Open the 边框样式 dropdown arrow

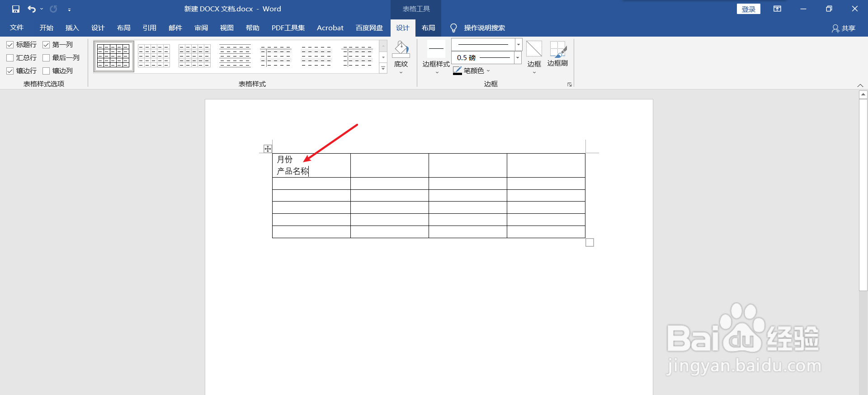coord(437,72)
